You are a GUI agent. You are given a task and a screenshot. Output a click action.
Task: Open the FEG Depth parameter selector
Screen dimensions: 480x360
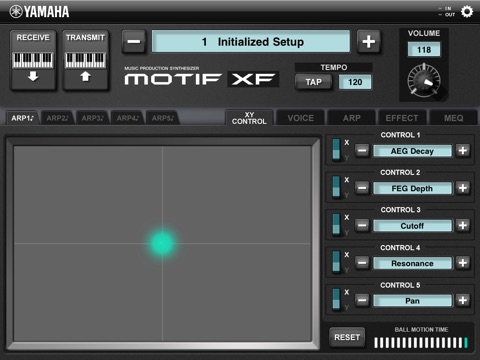pyautogui.click(x=412, y=188)
